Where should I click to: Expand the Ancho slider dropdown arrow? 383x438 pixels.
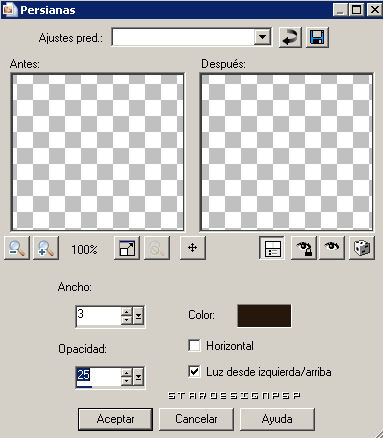pyautogui.click(x=138, y=316)
